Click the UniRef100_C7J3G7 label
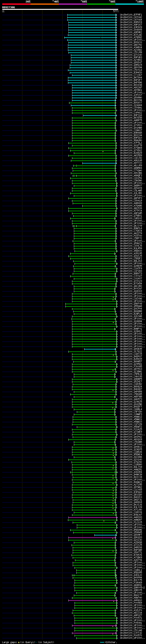 [131, 75]
